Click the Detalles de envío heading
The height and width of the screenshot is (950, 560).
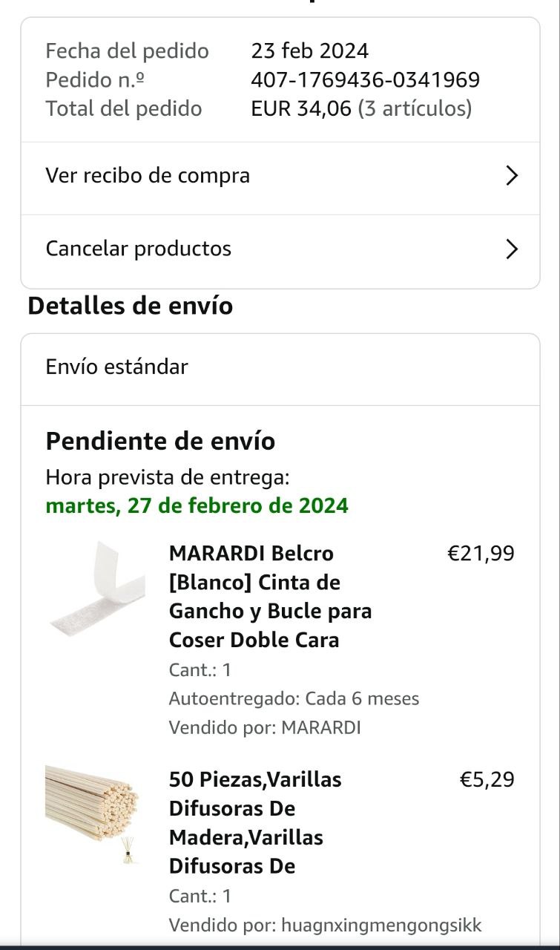coord(131,306)
